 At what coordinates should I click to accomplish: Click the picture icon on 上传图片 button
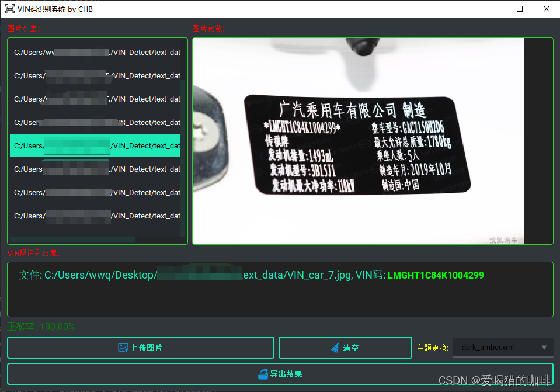pyautogui.click(x=122, y=347)
